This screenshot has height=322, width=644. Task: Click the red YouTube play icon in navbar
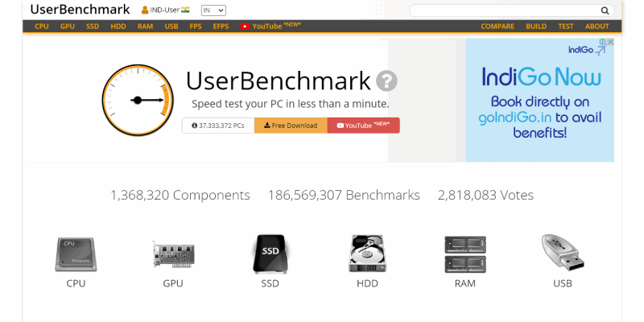(245, 27)
